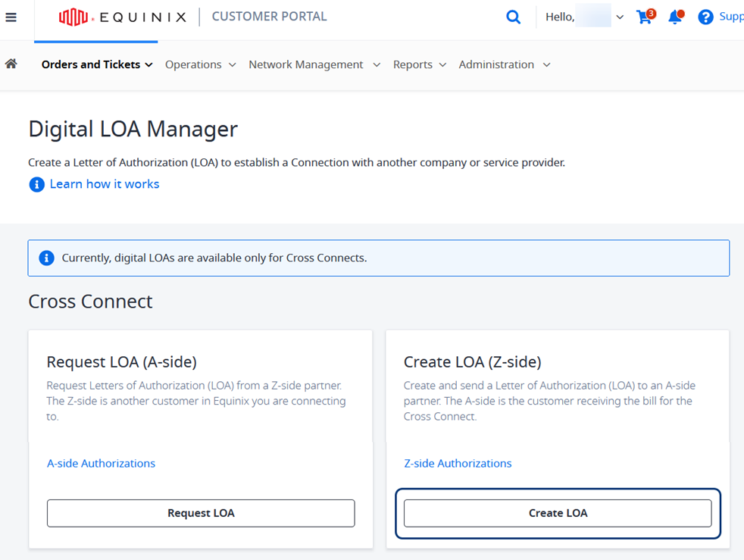
Task: Expand the Hello user account dropdown
Action: [585, 17]
